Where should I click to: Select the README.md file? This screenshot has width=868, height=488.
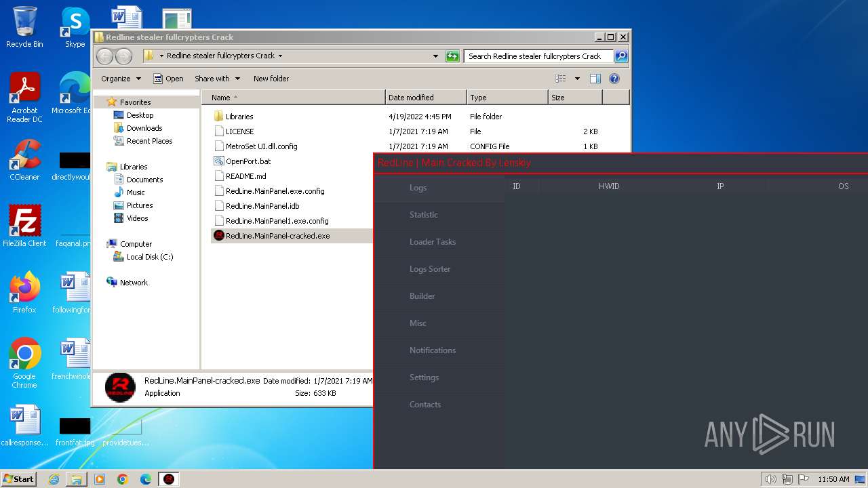coord(245,176)
